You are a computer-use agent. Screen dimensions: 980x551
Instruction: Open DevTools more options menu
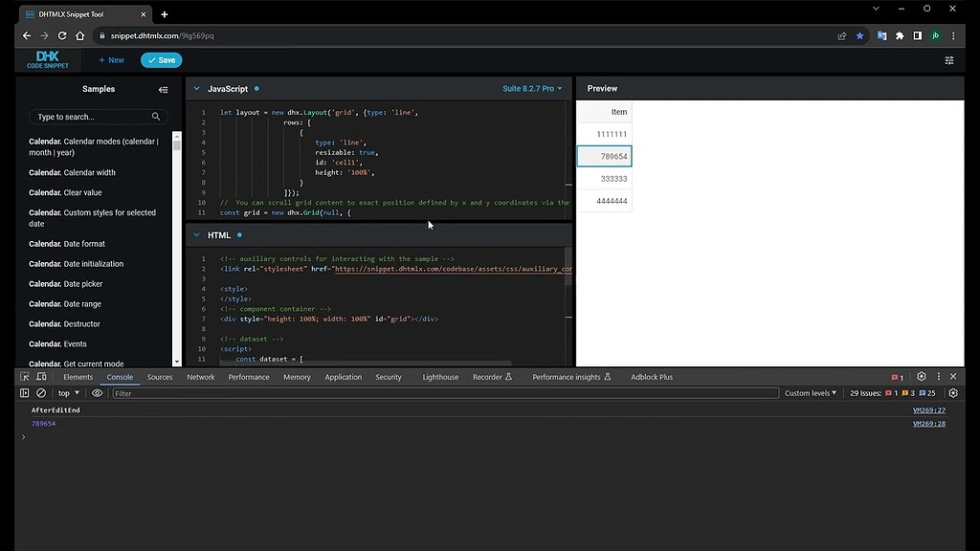pyautogui.click(x=938, y=376)
